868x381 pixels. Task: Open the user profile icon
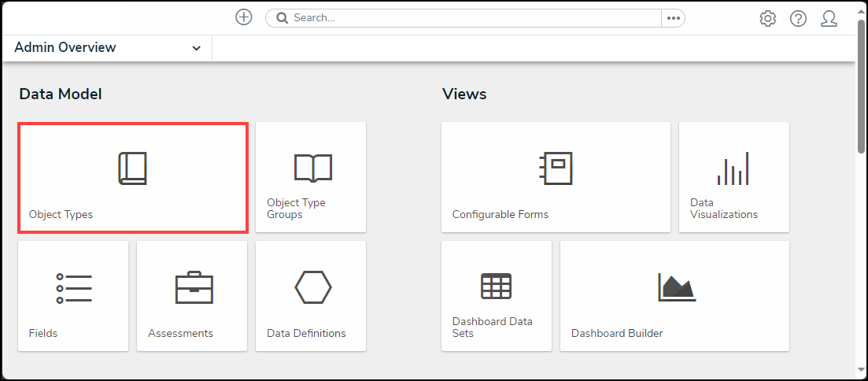tap(829, 18)
